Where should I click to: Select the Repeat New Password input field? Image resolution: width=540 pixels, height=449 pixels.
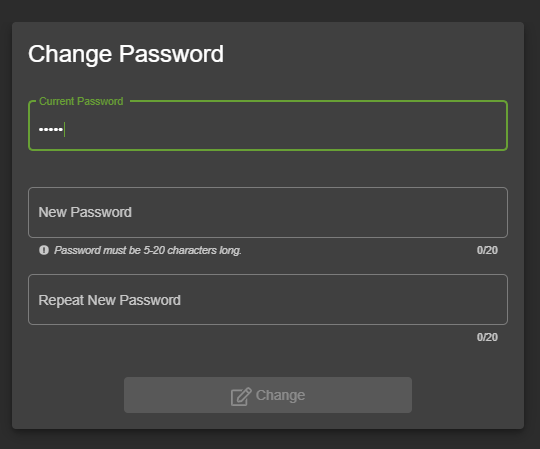click(x=268, y=300)
